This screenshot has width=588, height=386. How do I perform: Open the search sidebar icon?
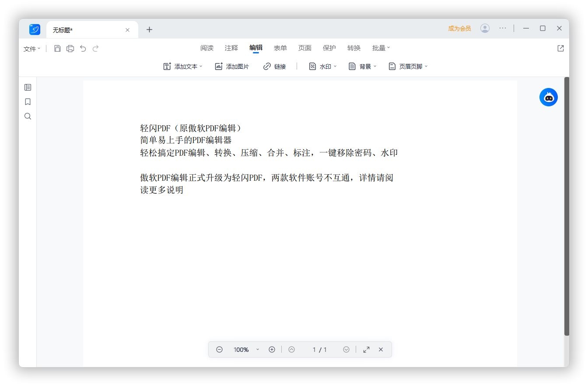pyautogui.click(x=28, y=116)
